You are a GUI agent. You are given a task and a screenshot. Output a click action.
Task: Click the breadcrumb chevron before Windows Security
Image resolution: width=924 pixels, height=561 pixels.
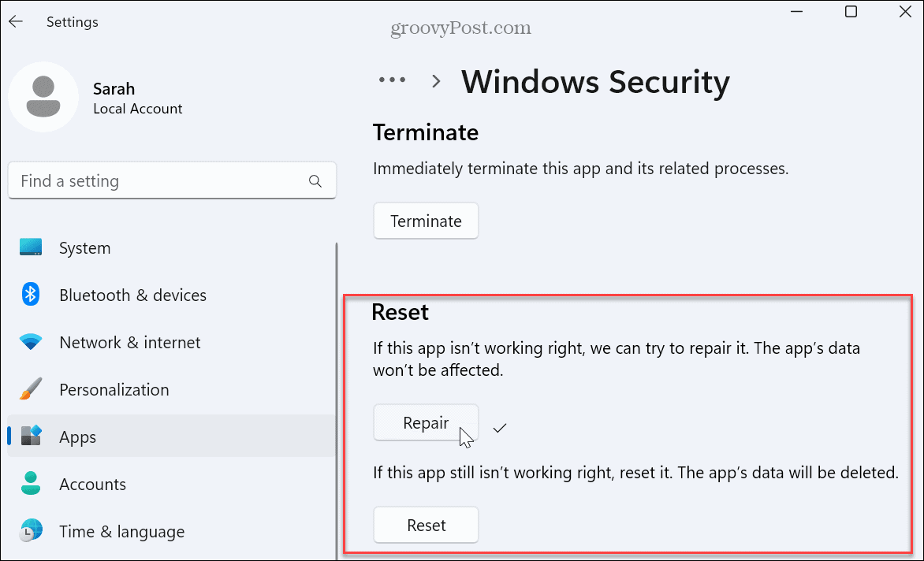(436, 81)
